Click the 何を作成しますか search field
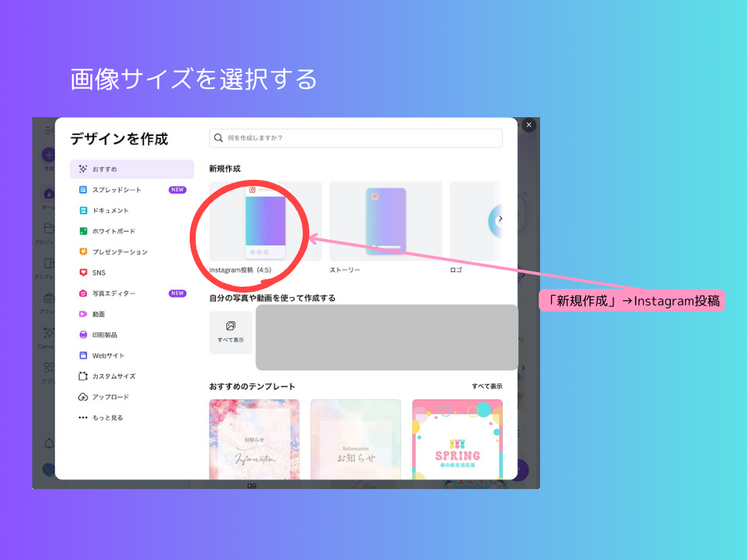Image resolution: width=747 pixels, height=560 pixels. point(356,138)
